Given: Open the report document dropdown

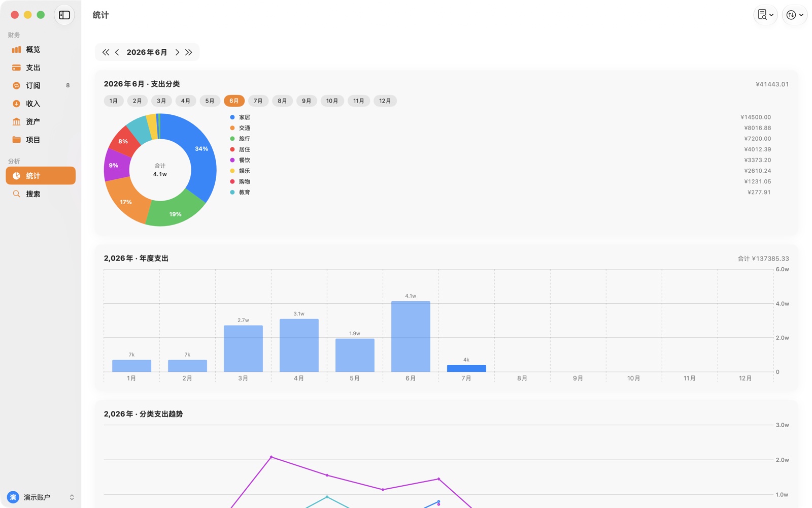Looking at the screenshot, I should tap(765, 15).
